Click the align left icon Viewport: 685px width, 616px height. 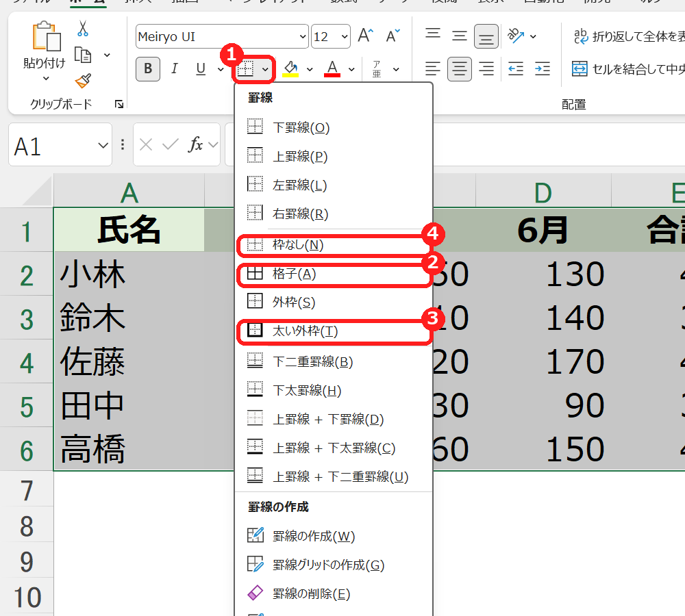[433, 69]
